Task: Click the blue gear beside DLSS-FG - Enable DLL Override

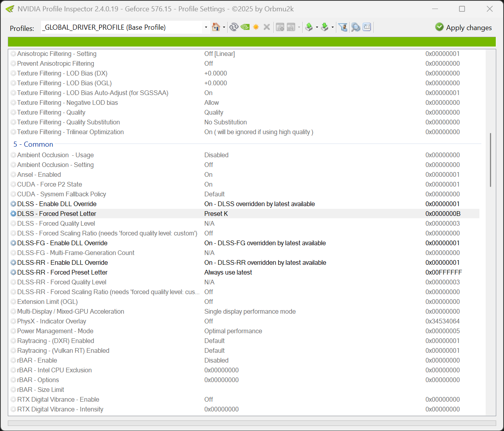Action: [x=13, y=243]
